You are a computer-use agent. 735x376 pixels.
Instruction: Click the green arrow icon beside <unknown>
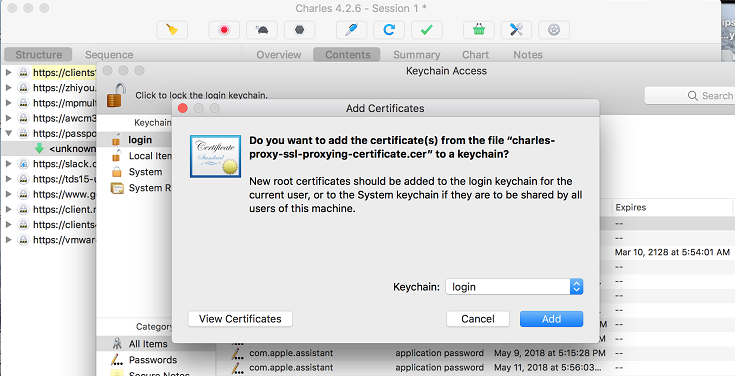click(x=39, y=149)
